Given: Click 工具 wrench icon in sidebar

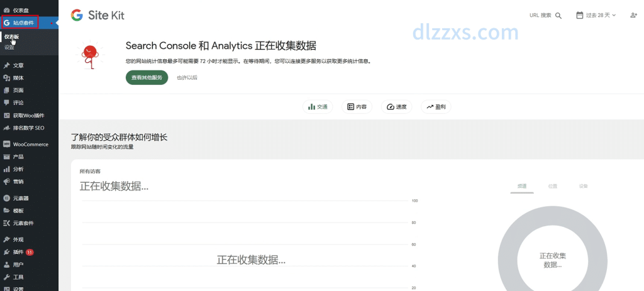Looking at the screenshot, I should [6, 277].
